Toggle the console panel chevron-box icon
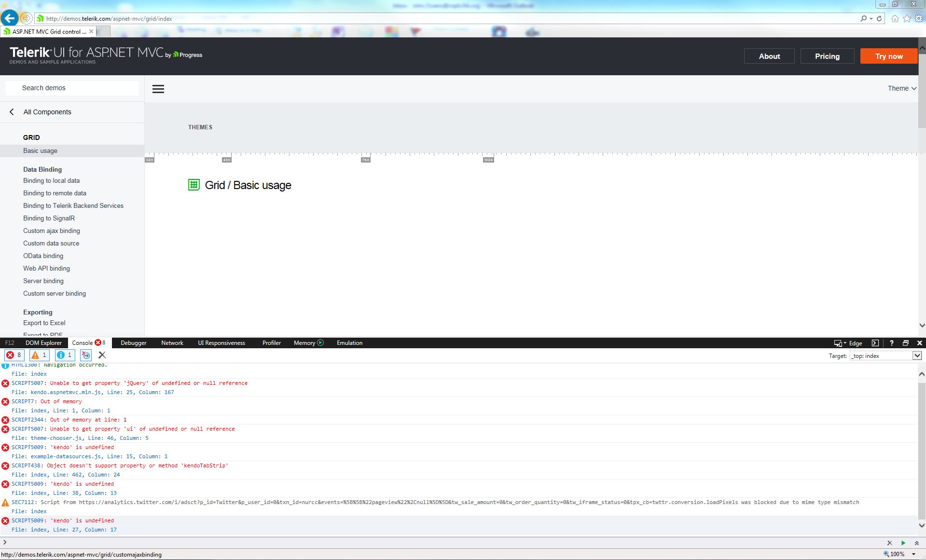This screenshot has width=926, height=560. coord(875,343)
